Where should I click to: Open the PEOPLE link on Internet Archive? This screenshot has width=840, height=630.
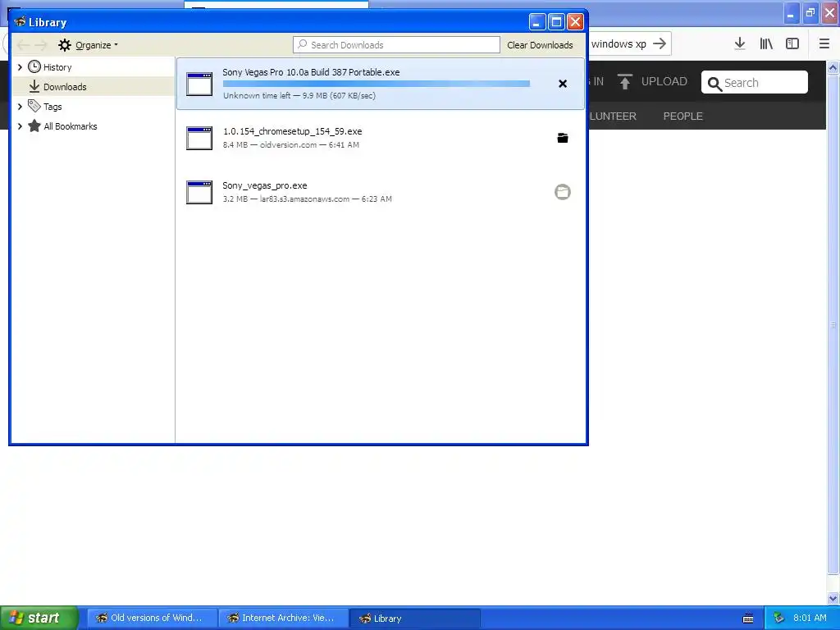(x=683, y=116)
